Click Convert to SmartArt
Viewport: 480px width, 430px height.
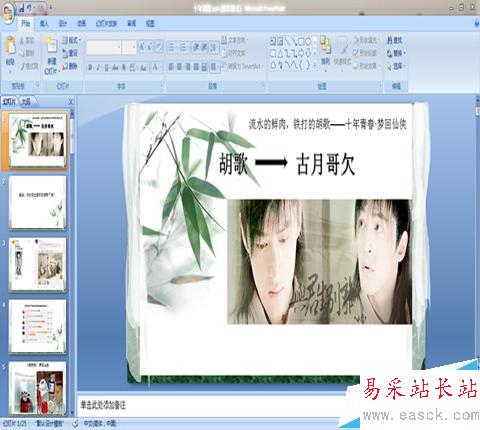(242, 66)
